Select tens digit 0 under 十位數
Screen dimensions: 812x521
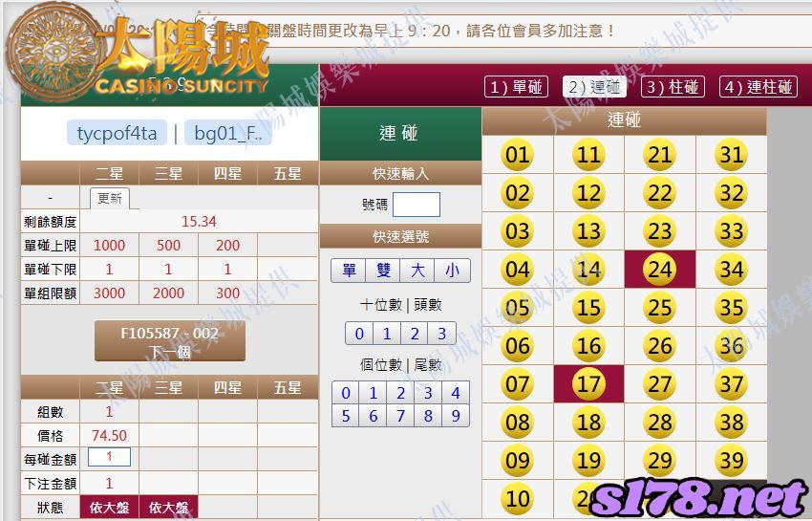click(x=359, y=334)
